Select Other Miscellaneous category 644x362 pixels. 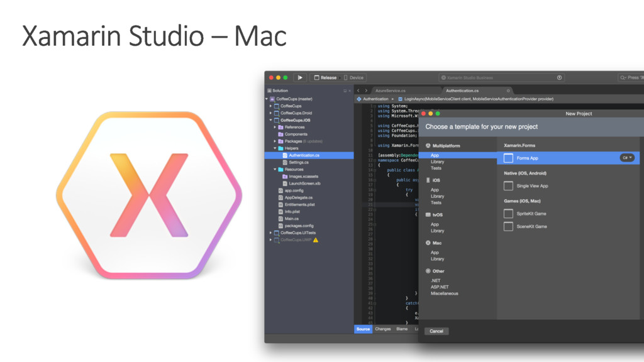[x=445, y=293]
